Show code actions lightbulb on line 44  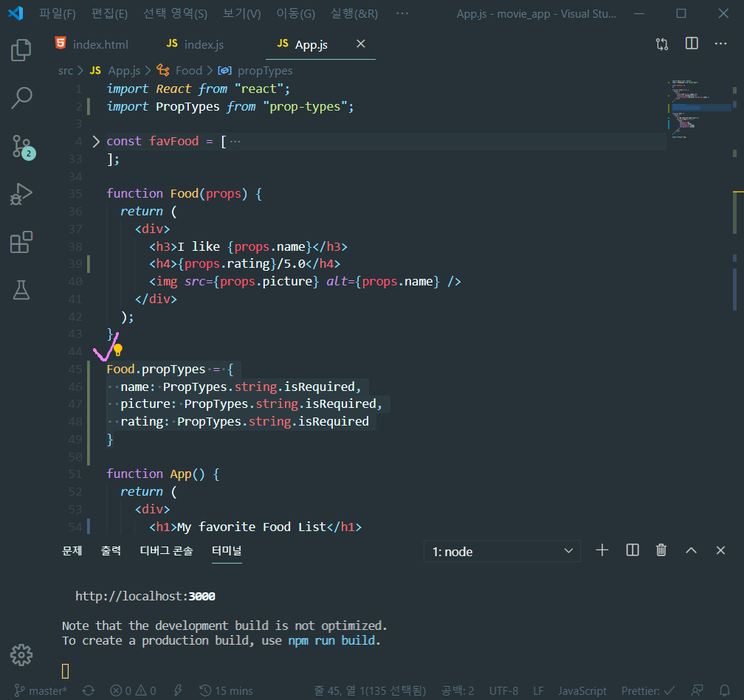pos(117,350)
